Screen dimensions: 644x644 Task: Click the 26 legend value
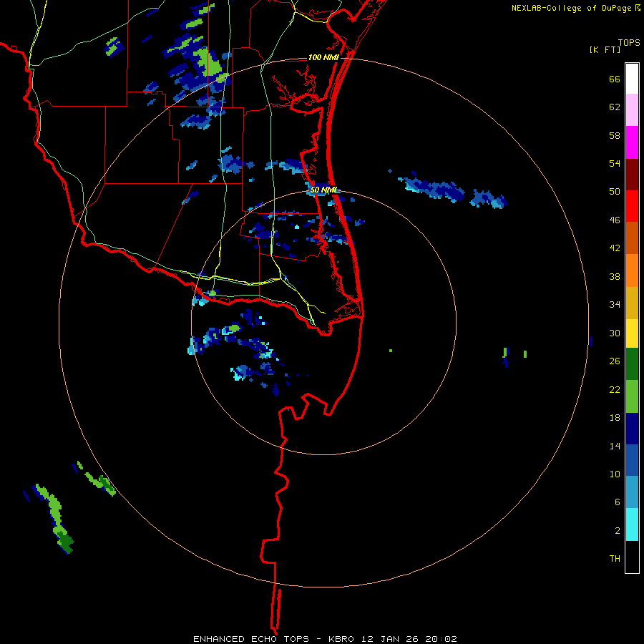coord(615,361)
